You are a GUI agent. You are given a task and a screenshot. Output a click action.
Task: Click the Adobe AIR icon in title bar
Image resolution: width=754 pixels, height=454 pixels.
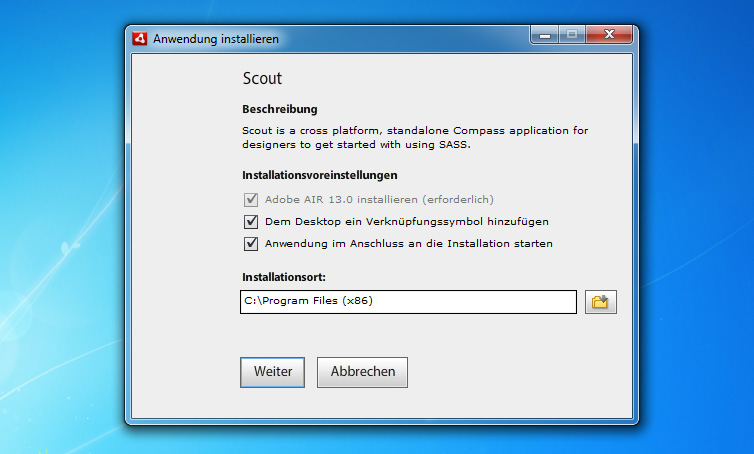[x=139, y=38]
